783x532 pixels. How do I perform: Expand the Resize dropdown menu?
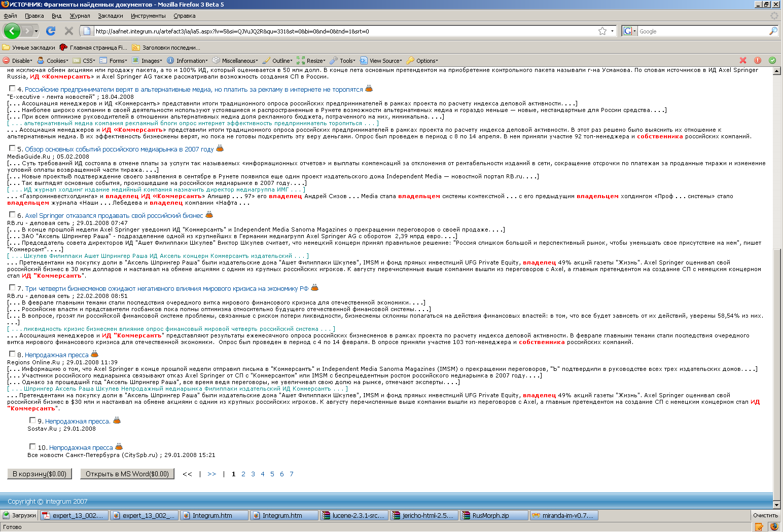coord(311,60)
